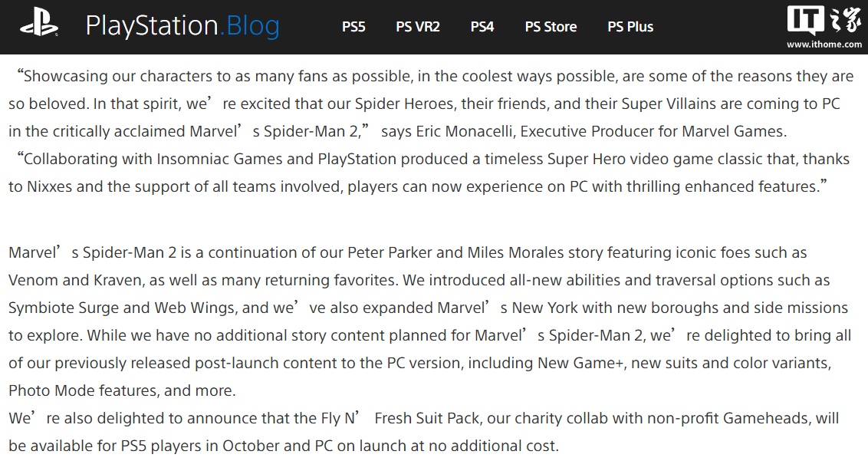The width and height of the screenshot is (868, 461).
Task: Click the Symbiote Surge text
Action: [64, 308]
